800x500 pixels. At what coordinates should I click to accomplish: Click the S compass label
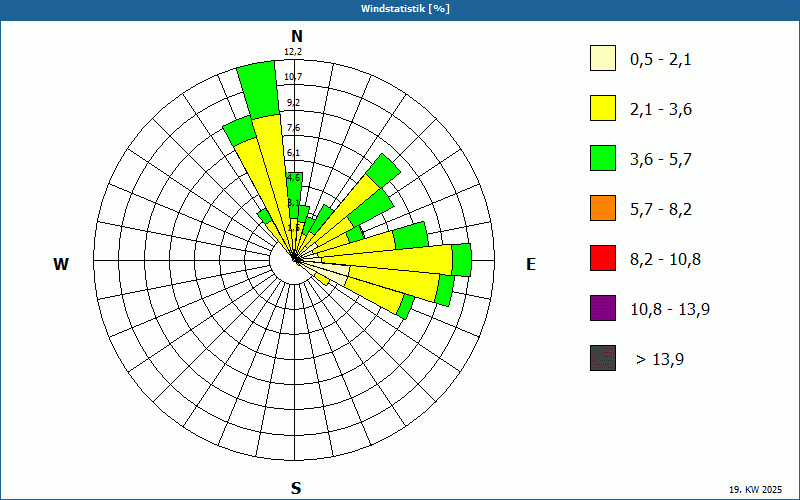click(296, 488)
